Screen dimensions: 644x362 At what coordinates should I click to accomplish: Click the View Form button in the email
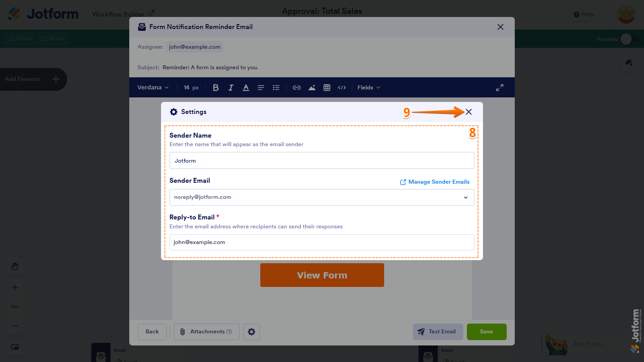pos(322,275)
